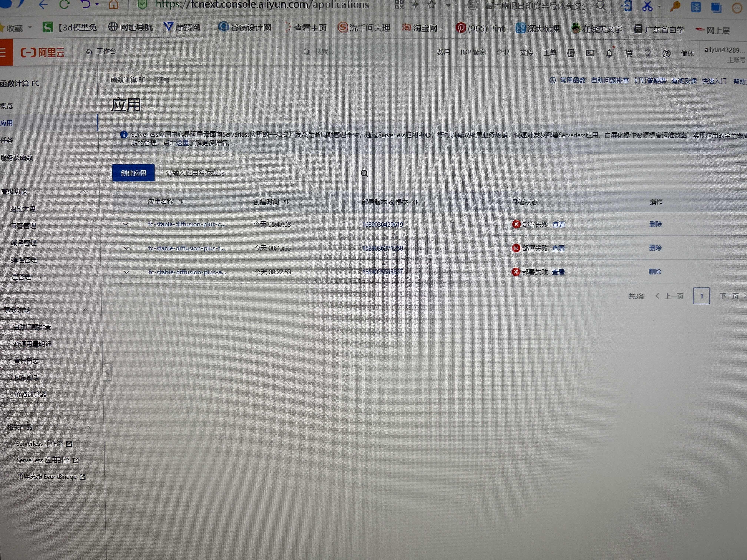Click the 创建应用 button
This screenshot has height=560, width=747.
[x=133, y=173]
